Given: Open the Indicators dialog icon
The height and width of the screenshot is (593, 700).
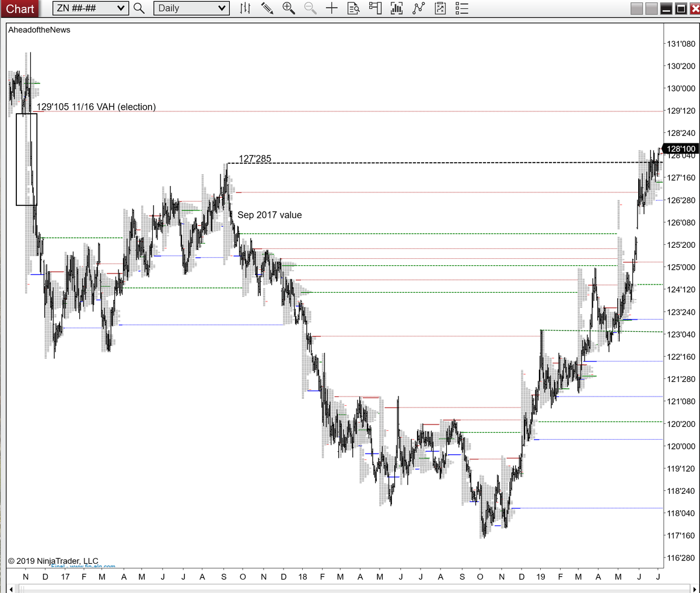Looking at the screenshot, I should click(397, 8).
